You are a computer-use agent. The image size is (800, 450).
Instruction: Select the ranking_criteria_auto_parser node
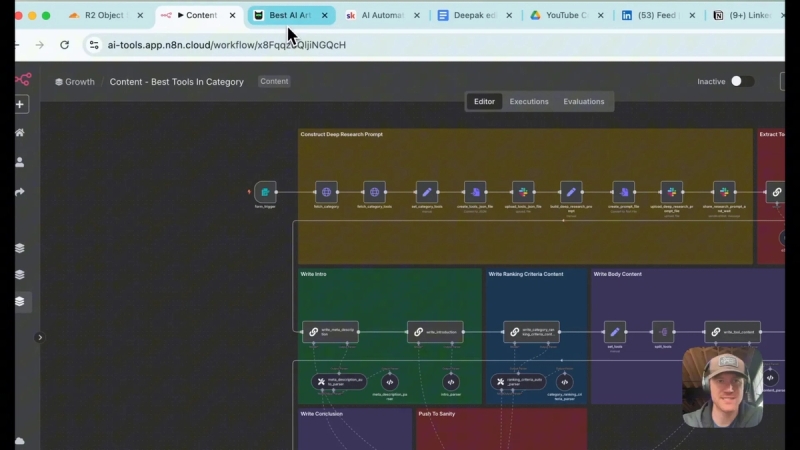click(x=518, y=382)
